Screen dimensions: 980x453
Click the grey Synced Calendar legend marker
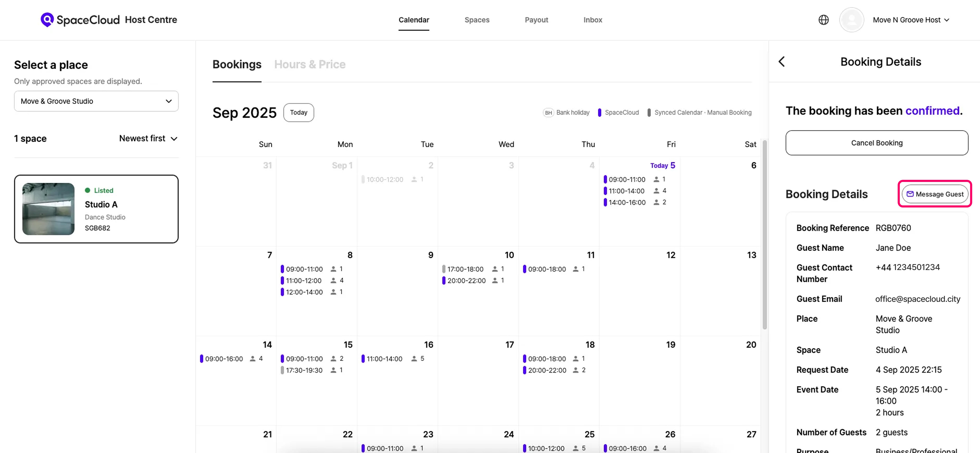coord(649,113)
